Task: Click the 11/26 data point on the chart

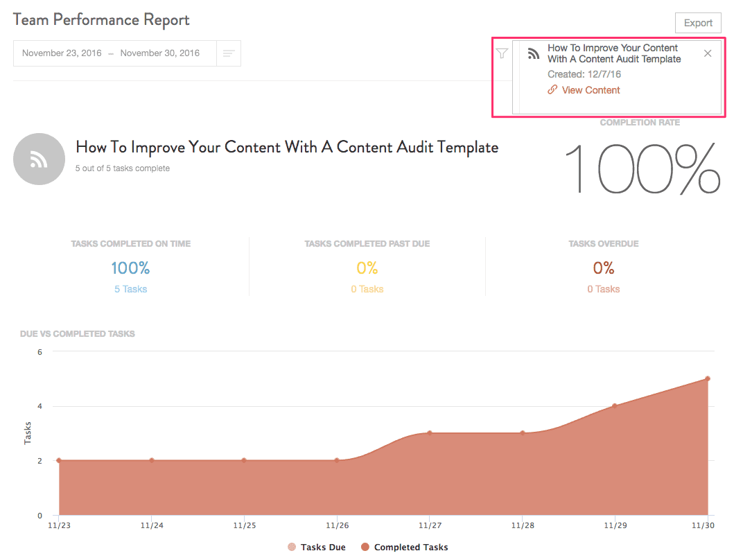Action: point(337,460)
